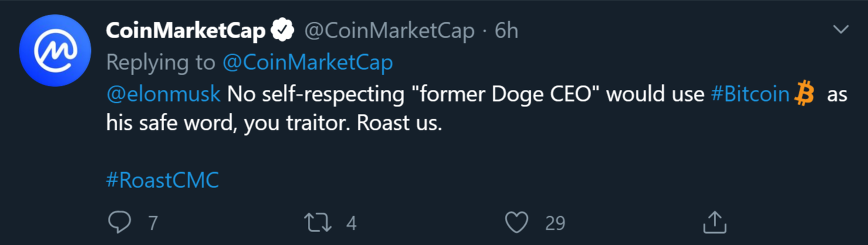Open the @elonmusk mention
The width and height of the screenshot is (868, 245).
(163, 94)
